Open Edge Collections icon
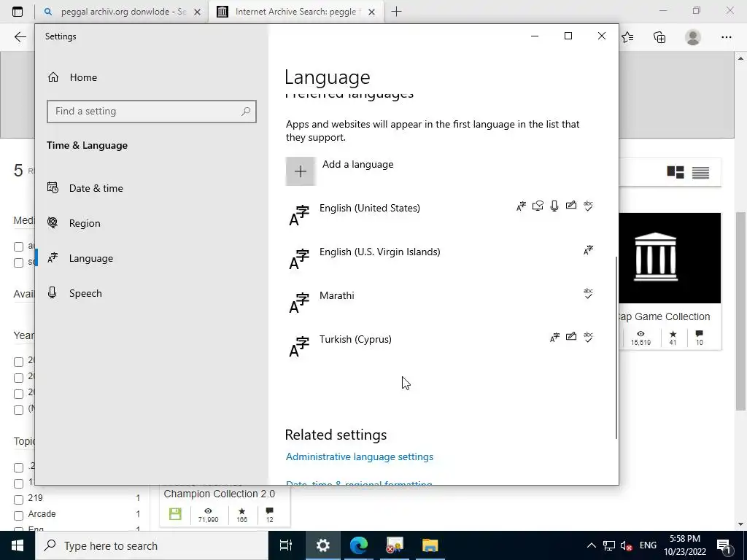The width and height of the screenshot is (747, 560). click(659, 37)
